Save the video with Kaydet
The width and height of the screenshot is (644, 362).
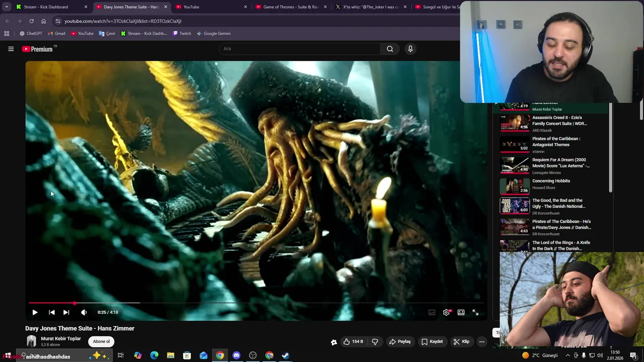click(x=432, y=341)
